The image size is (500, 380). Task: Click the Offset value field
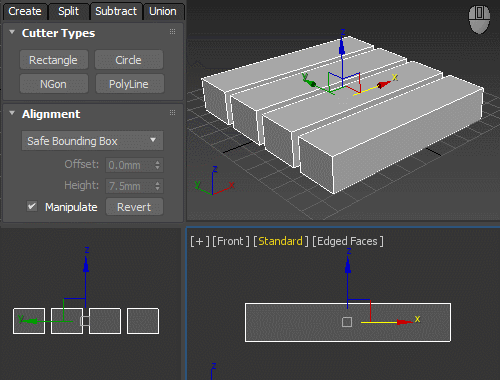coord(129,165)
